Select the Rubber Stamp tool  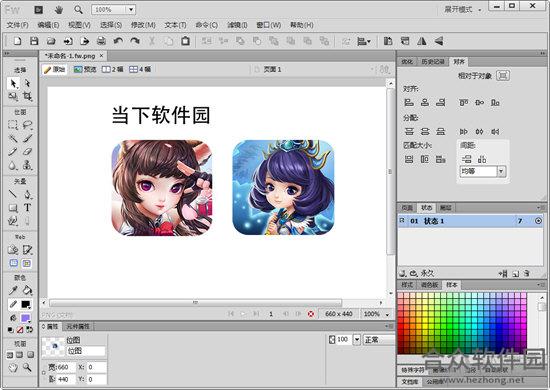point(27,165)
